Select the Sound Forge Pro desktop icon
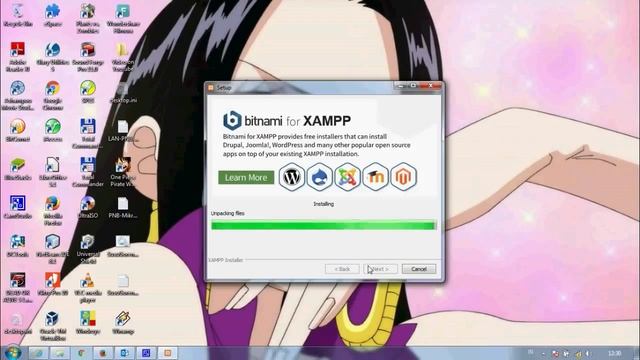The image size is (640, 360). pos(88,56)
